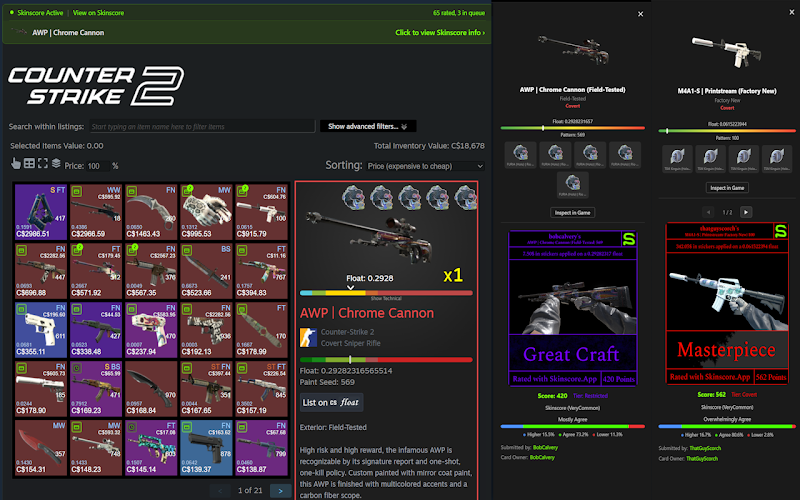Click 'Paint Seed: 569' text

[327, 382]
